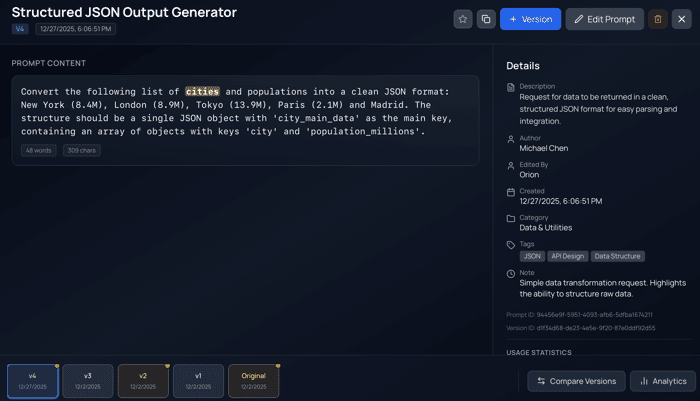Select the v2 version tab
The height and width of the screenshot is (401, 700).
143,381
